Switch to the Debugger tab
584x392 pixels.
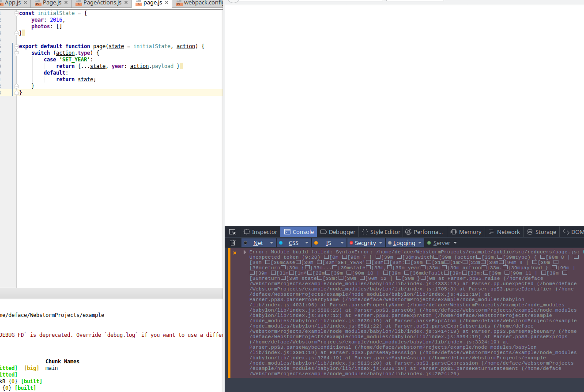click(338, 232)
